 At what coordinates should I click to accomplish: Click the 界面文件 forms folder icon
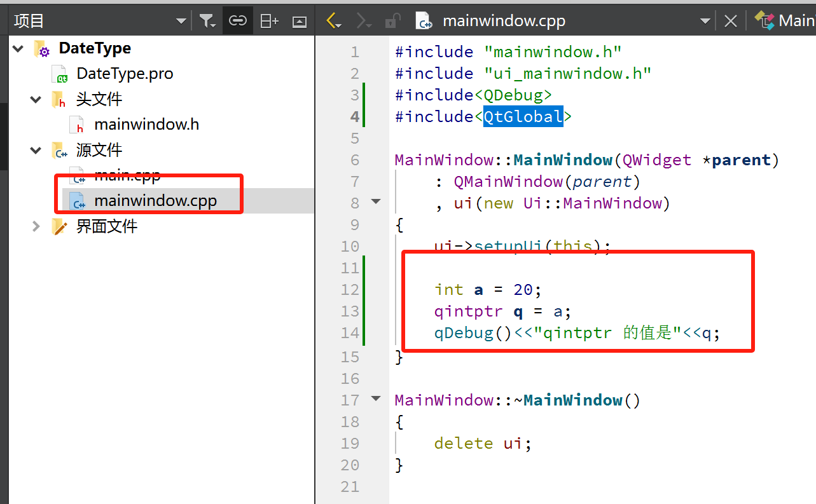coord(60,227)
